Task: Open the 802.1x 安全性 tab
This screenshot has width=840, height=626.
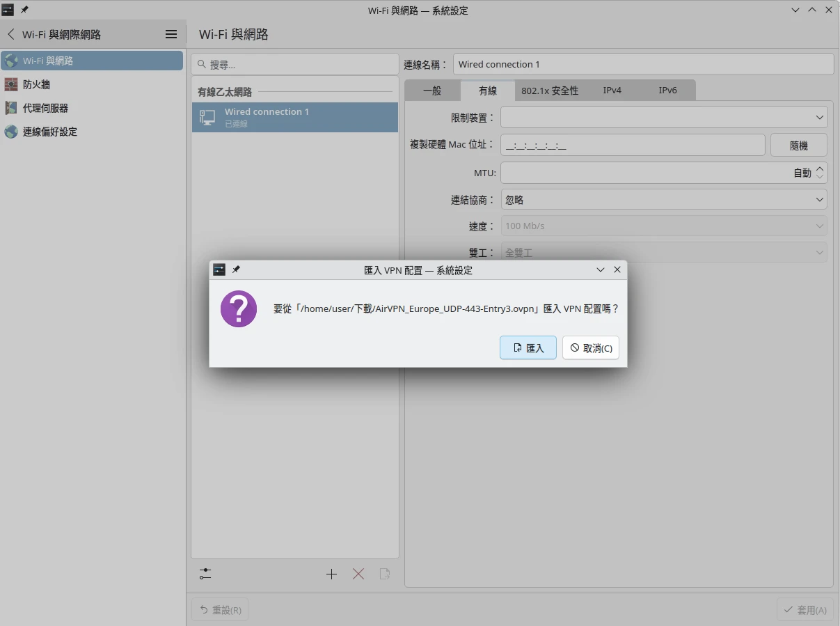Action: pos(550,90)
